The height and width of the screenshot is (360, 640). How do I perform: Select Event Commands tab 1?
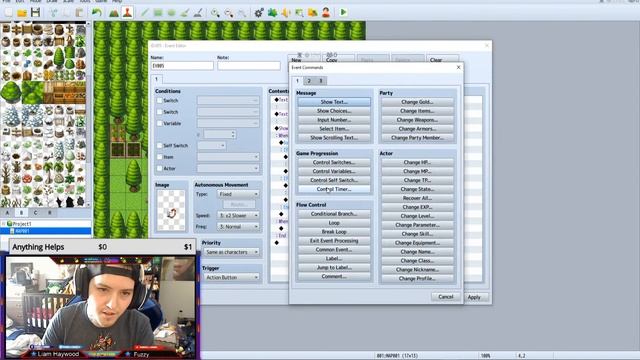(297, 80)
